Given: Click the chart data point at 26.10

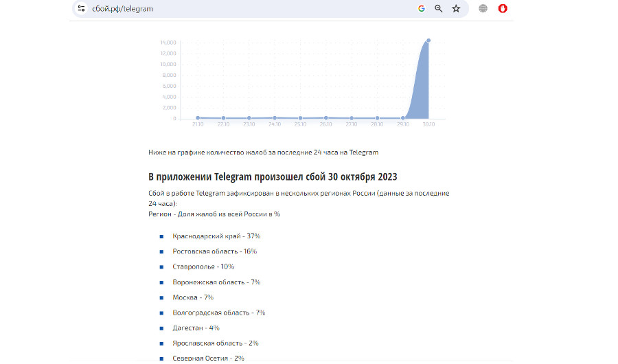Looking at the screenshot, I should [326, 118].
